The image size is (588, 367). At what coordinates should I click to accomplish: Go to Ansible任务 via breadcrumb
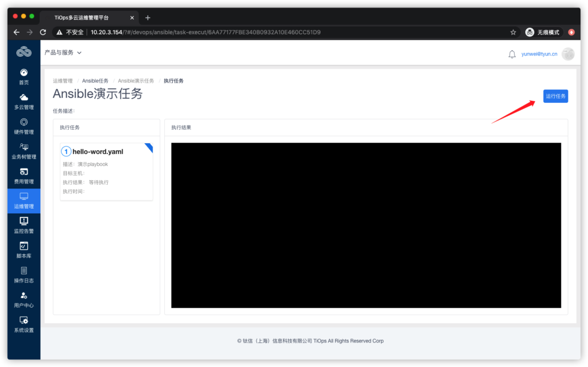[x=95, y=80]
